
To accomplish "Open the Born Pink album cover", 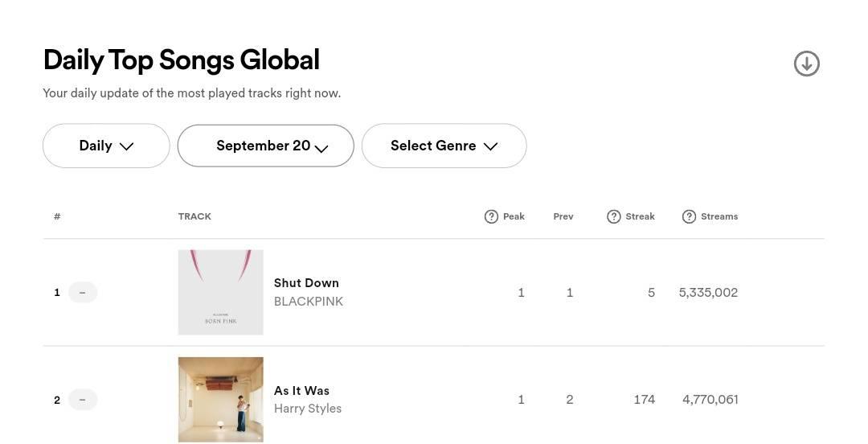I will click(221, 292).
